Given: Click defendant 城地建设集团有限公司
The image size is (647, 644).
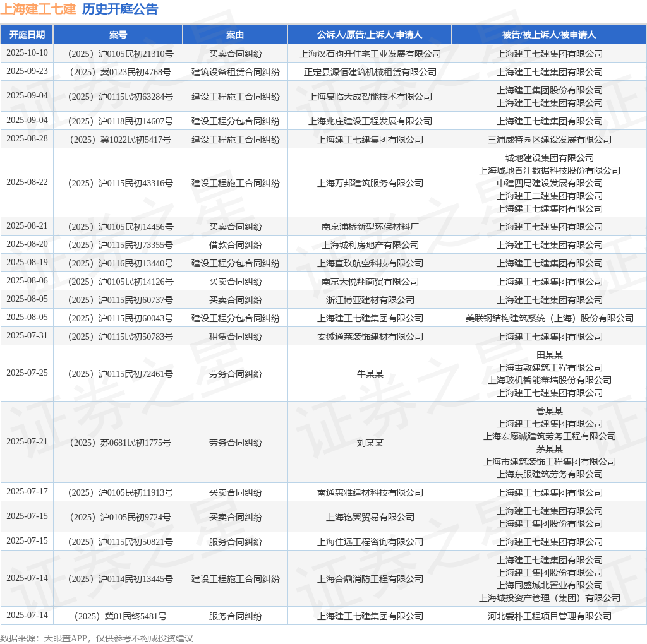Looking at the screenshot, I should pyautogui.click(x=550, y=158).
